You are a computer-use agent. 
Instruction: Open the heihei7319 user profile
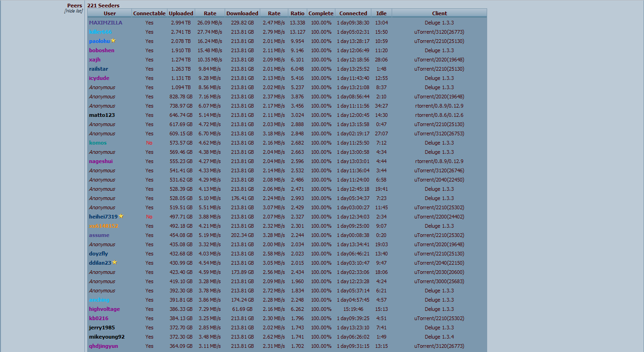[x=103, y=217]
